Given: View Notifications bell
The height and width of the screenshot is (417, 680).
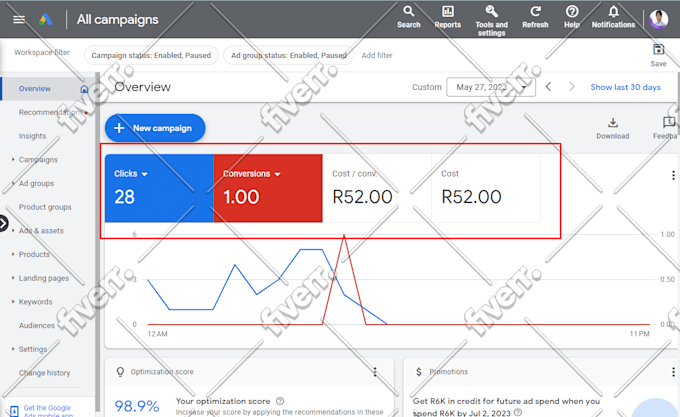Looking at the screenshot, I should pos(613,17).
